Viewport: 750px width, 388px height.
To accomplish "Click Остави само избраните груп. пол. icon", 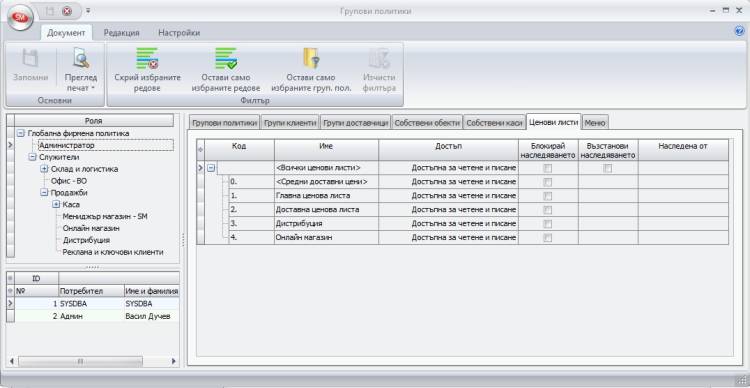I will [311, 59].
